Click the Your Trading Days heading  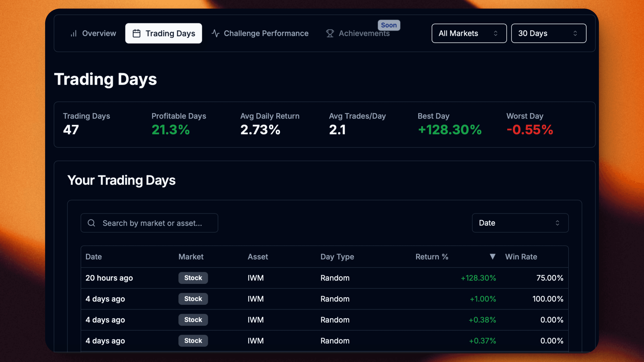coord(121,180)
